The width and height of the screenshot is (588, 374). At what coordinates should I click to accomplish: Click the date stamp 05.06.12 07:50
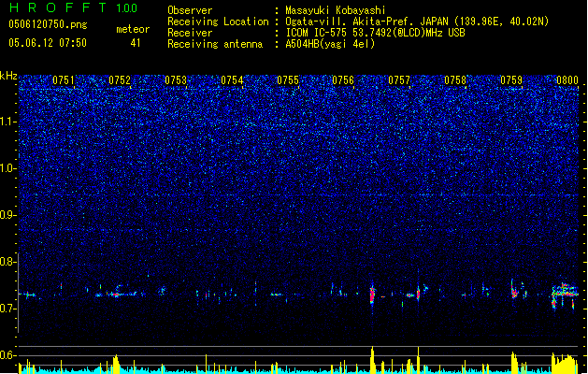pyautogui.click(x=48, y=43)
